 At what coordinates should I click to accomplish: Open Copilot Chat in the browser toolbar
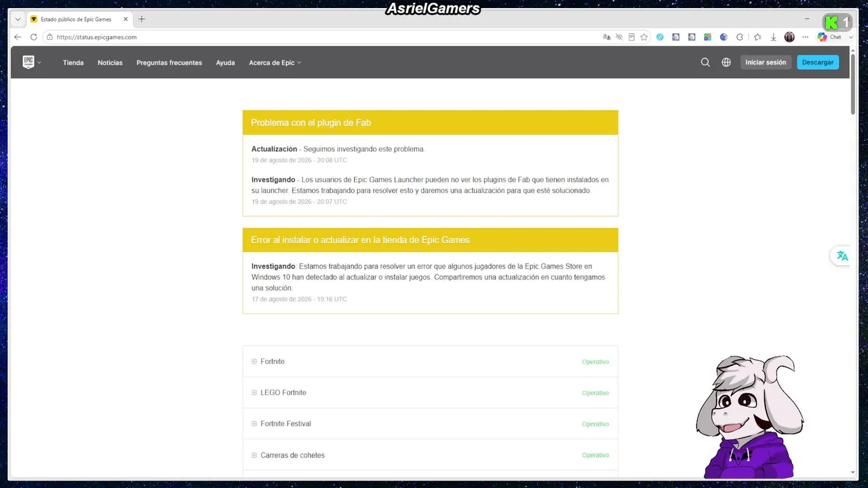pyautogui.click(x=829, y=37)
